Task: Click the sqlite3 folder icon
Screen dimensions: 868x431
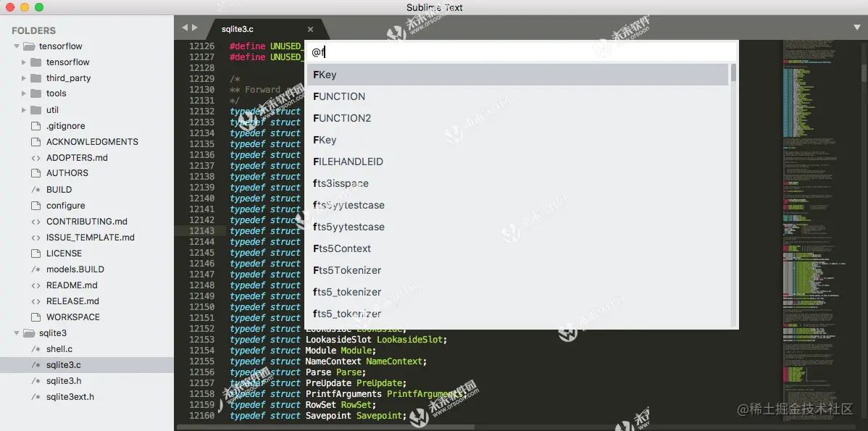Action: coord(29,333)
